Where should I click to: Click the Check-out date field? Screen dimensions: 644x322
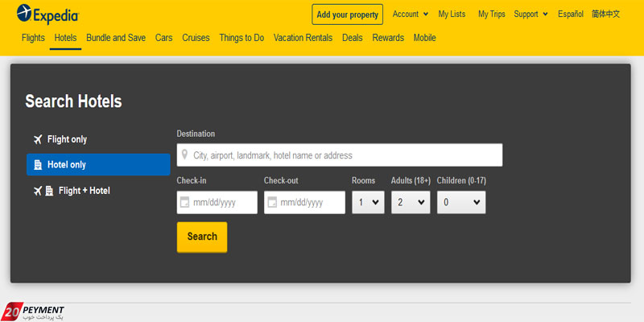[305, 202]
